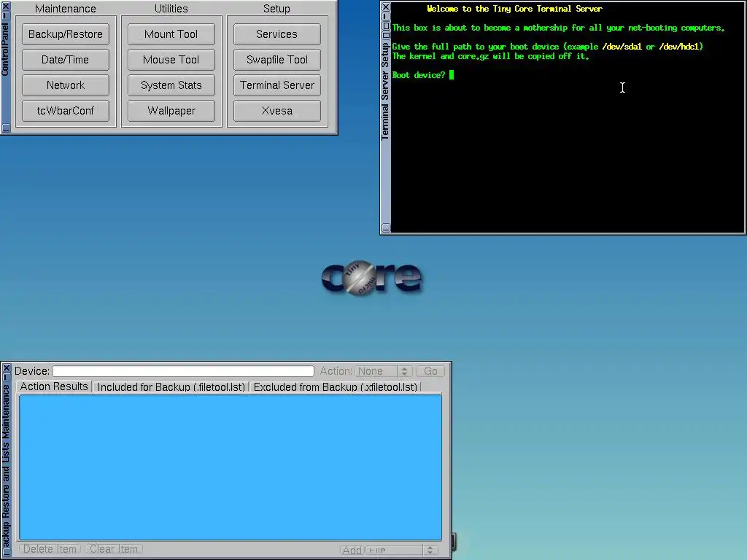Click the Clear Item button
This screenshot has width=747, height=560.
click(x=113, y=549)
